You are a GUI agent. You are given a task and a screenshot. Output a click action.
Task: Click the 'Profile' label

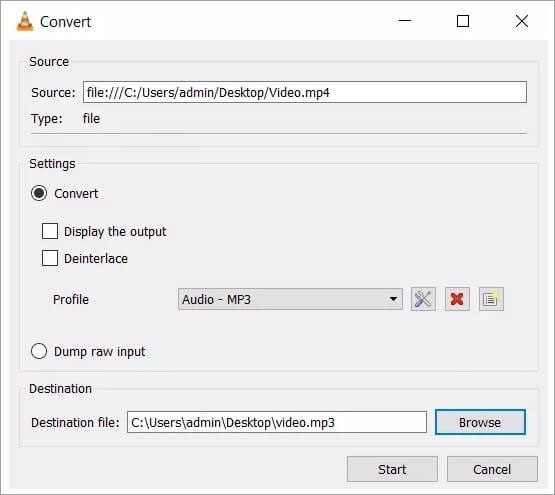pos(71,299)
